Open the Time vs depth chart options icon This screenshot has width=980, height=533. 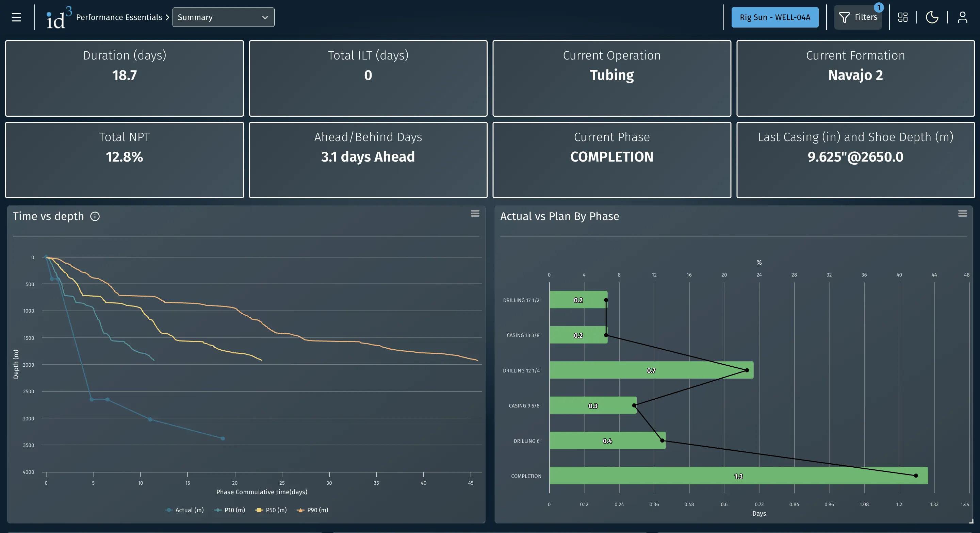point(475,214)
